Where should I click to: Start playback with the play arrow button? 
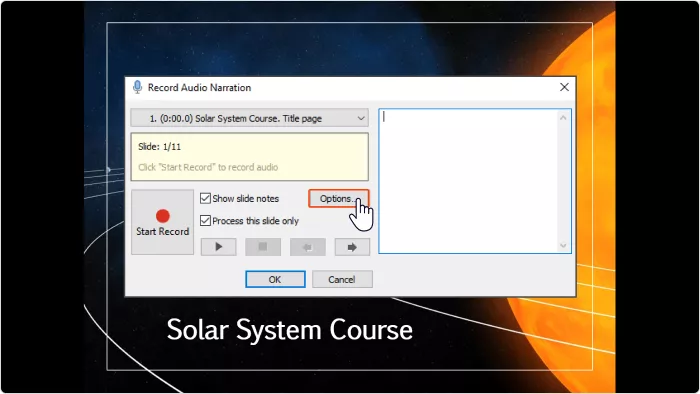pos(218,247)
